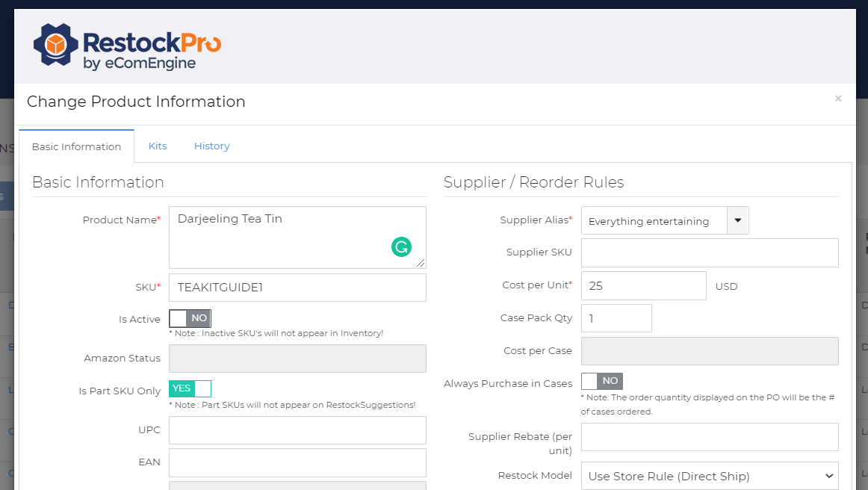Click the UPC input field
868x490 pixels.
click(297, 430)
